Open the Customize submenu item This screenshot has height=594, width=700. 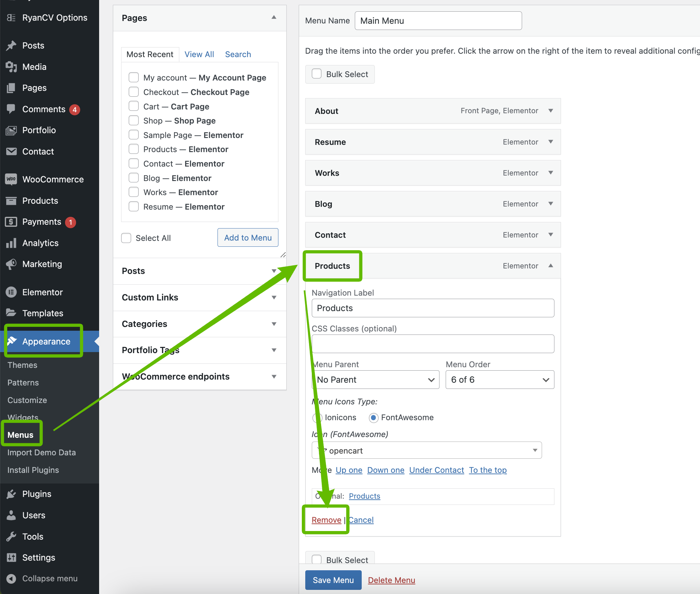[x=27, y=400]
